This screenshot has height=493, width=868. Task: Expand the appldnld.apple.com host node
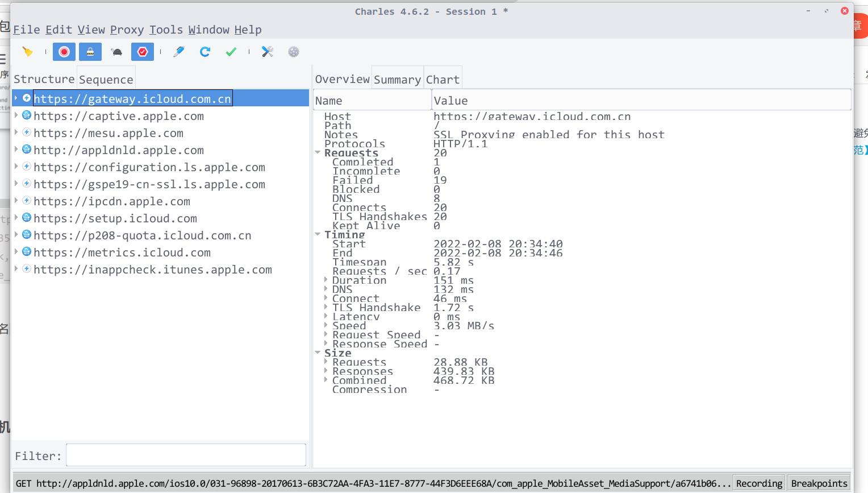(x=16, y=150)
